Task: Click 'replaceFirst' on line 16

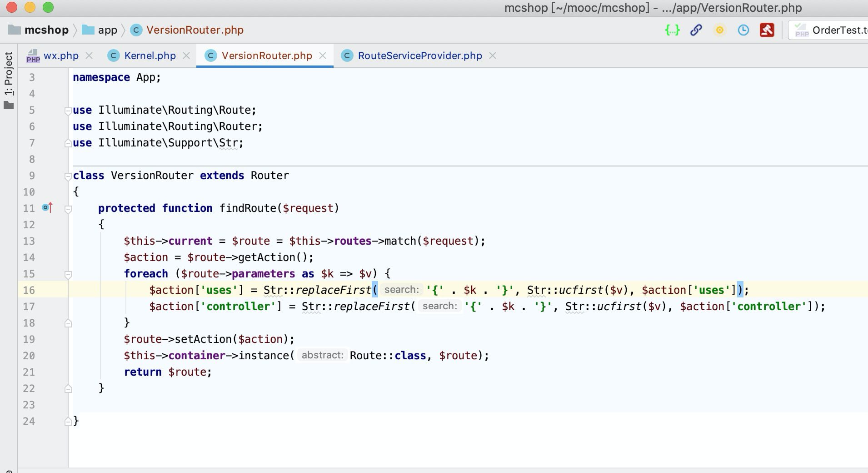Action: click(333, 290)
